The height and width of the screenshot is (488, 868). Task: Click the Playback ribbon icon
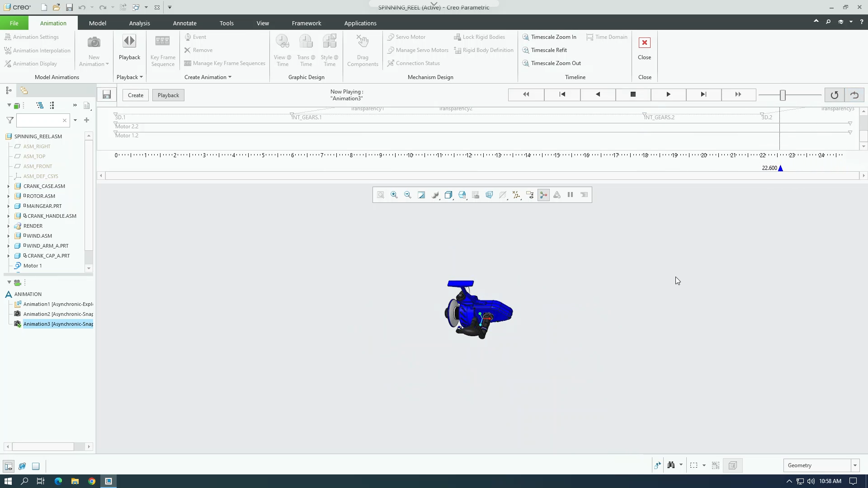click(x=129, y=47)
